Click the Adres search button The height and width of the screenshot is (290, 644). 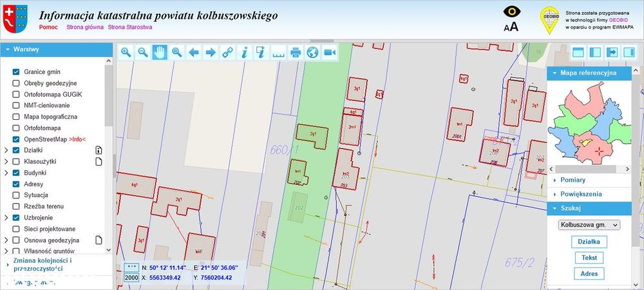click(x=589, y=274)
